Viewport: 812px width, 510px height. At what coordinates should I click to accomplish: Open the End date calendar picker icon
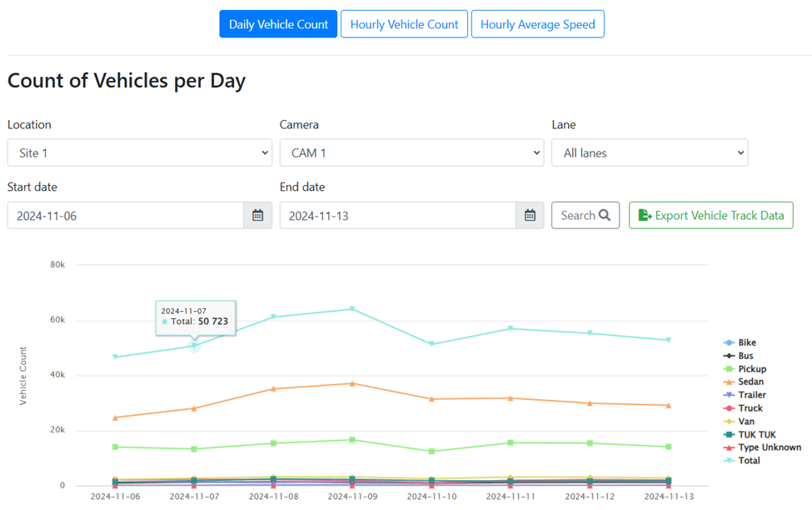click(530, 216)
